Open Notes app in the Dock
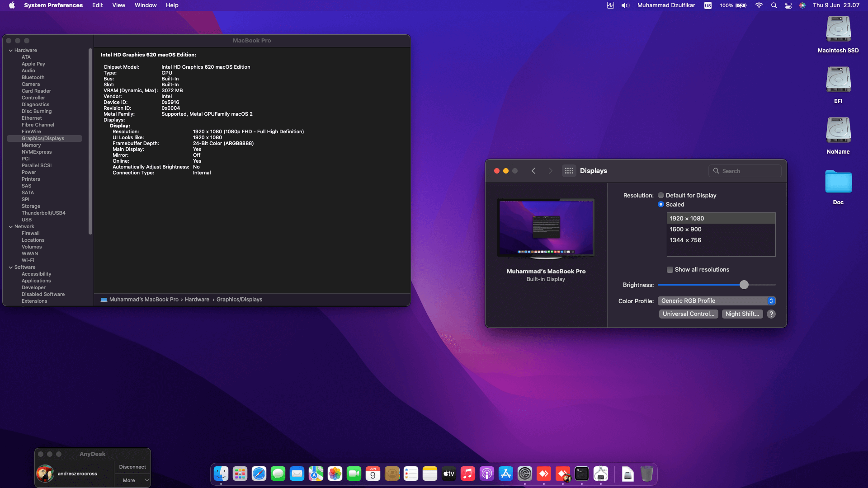This screenshot has width=868, height=488. (x=430, y=474)
